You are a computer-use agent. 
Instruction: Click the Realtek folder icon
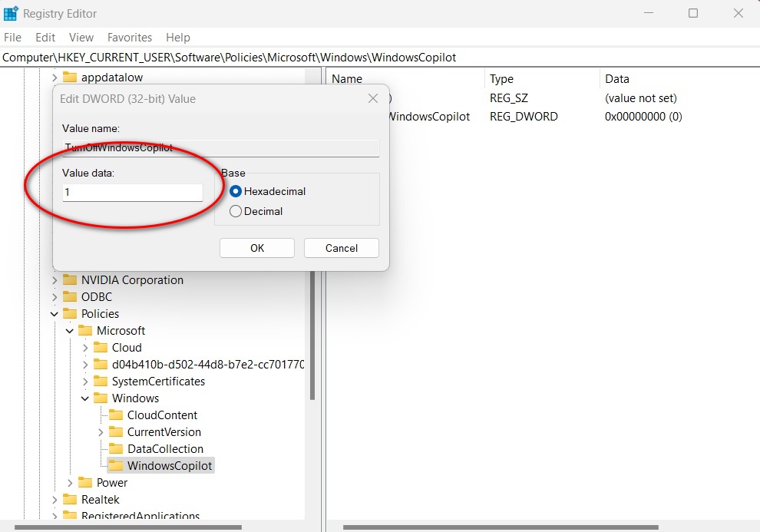pos(70,500)
